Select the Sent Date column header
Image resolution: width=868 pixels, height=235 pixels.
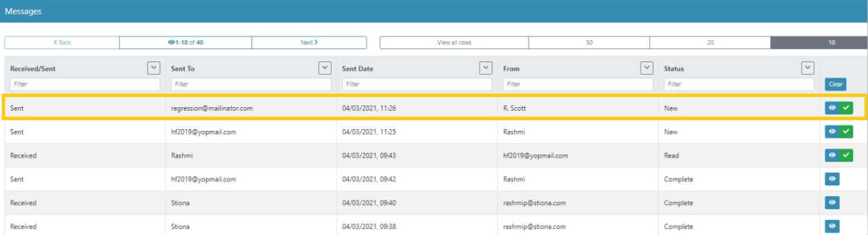tap(358, 68)
